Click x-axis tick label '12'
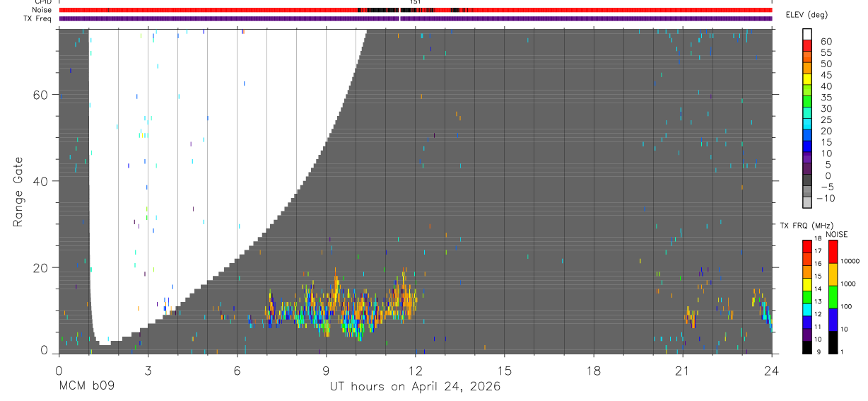Screen dimensions: 868x401 tap(415, 371)
